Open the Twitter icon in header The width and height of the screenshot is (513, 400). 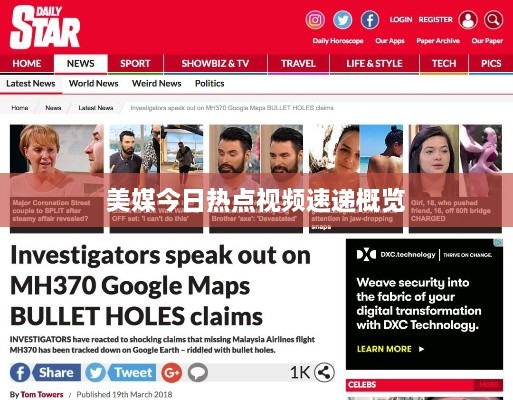pyautogui.click(x=342, y=20)
